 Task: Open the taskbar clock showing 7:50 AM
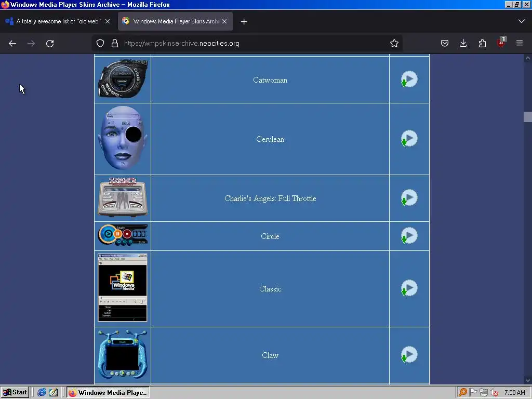coord(515,393)
